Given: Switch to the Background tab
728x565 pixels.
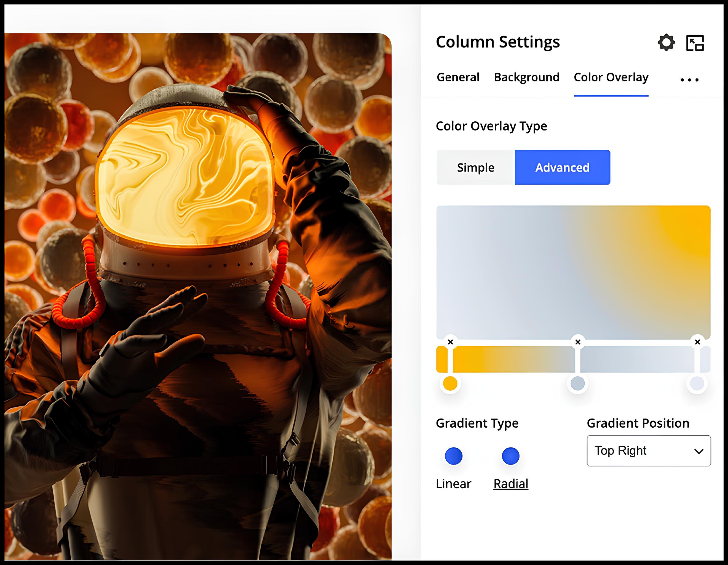Looking at the screenshot, I should [526, 77].
